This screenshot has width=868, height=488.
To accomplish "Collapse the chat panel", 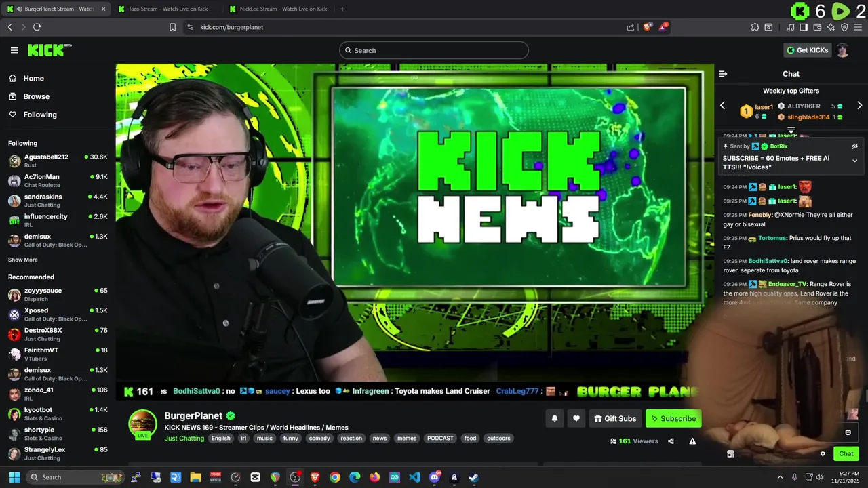I will click(723, 74).
